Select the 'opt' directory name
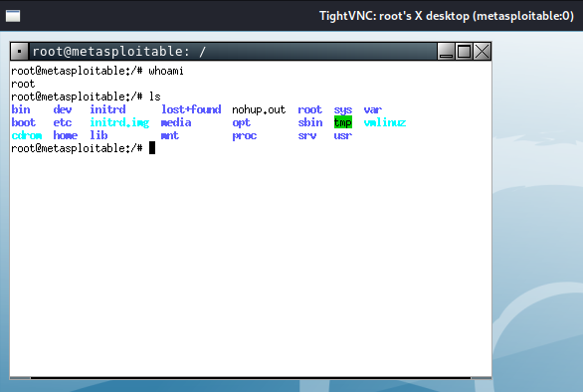583x392 pixels. 242,122
